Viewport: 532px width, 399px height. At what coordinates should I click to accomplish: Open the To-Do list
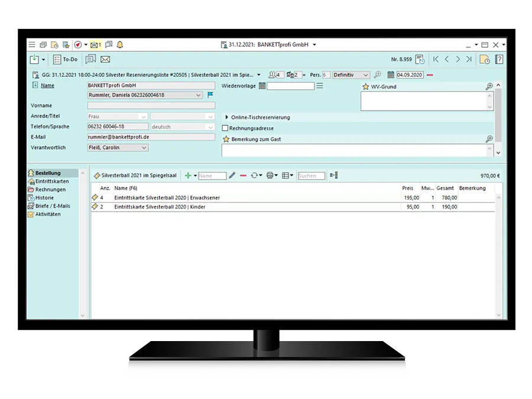[65, 59]
